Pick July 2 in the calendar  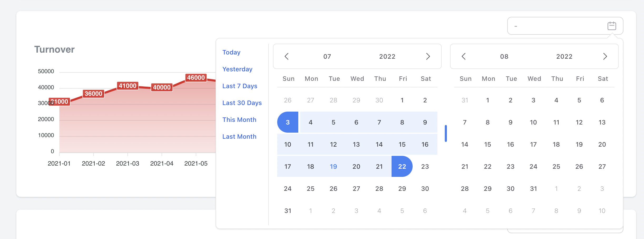tap(425, 100)
